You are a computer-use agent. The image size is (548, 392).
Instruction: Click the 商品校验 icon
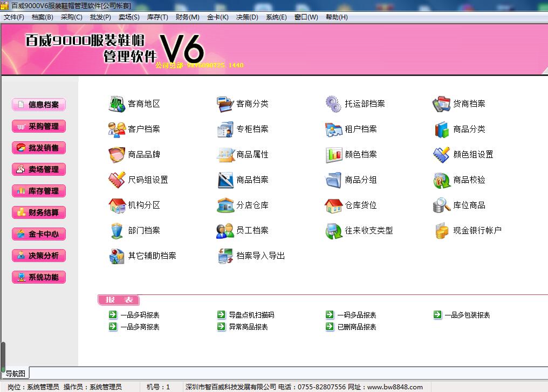tap(442, 180)
